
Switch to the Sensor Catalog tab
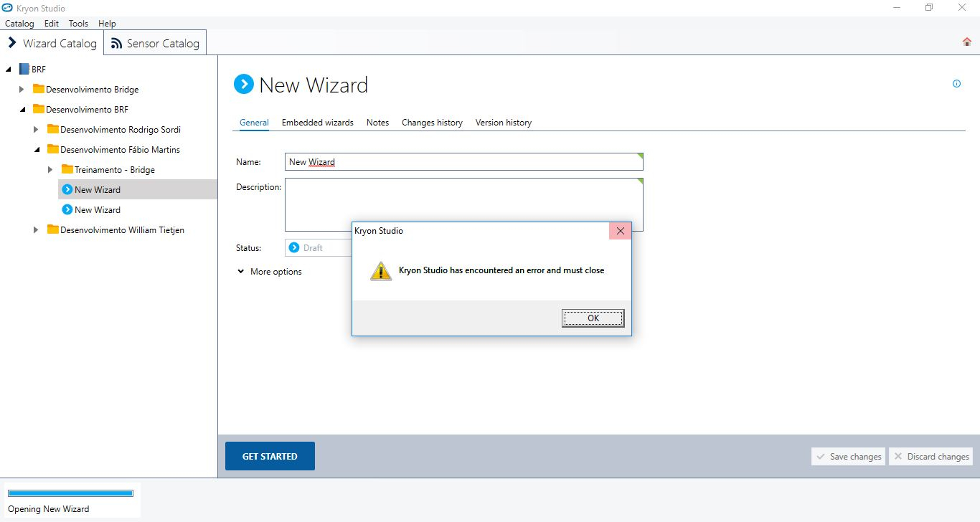(x=155, y=43)
